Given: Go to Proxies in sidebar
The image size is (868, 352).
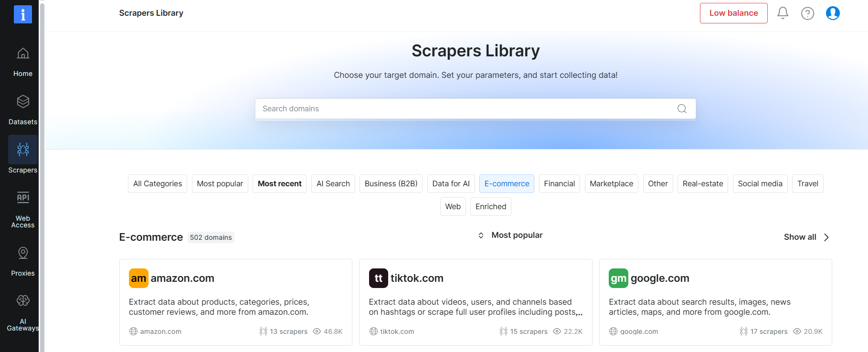Looking at the screenshot, I should 23,262.
